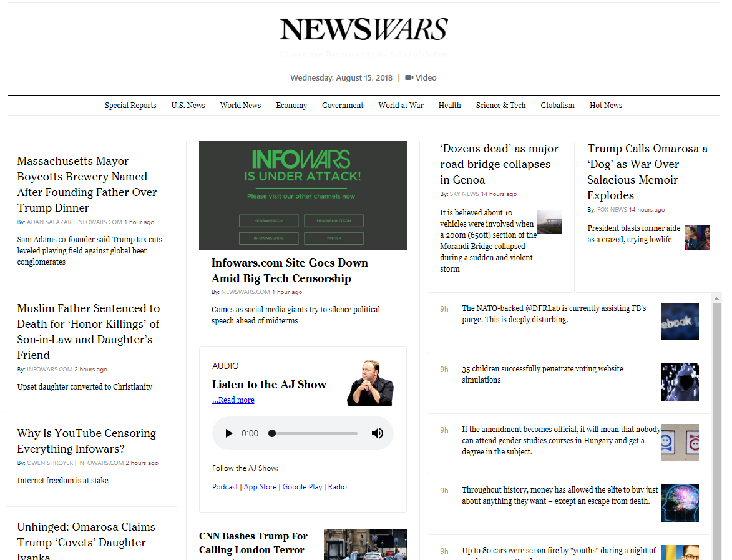
Task: Open the Radio link
Action: (x=337, y=487)
